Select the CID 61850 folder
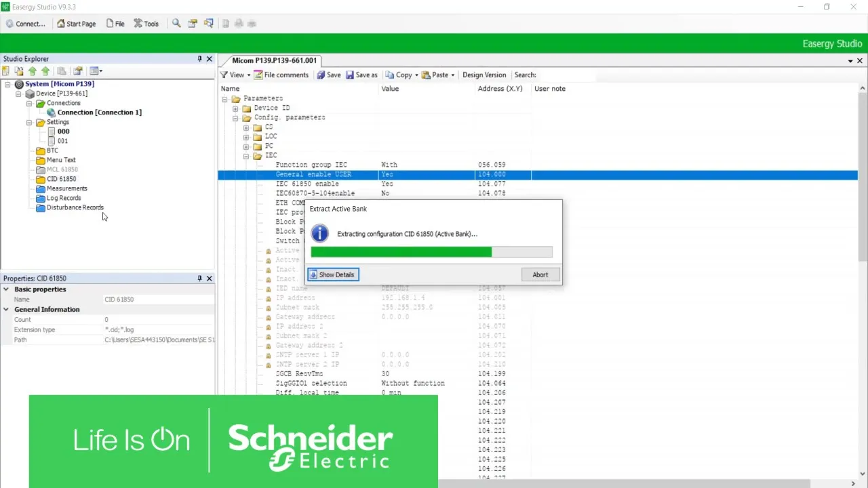This screenshot has width=868, height=488. click(x=62, y=179)
